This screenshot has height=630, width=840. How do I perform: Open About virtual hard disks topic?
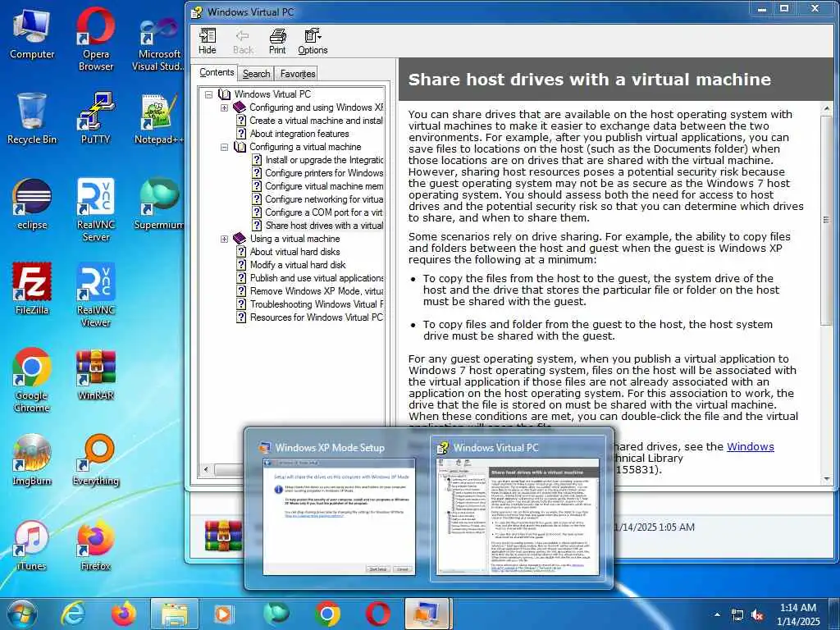click(x=288, y=252)
